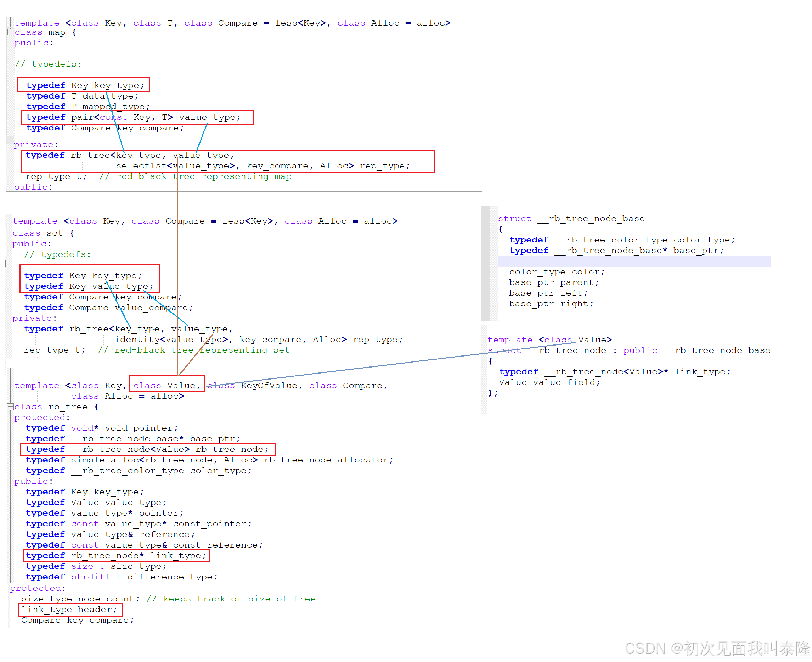This screenshot has height=662, width=812.
Task: Click the boxed 'class Value,' template parameter
Action: click(167, 385)
